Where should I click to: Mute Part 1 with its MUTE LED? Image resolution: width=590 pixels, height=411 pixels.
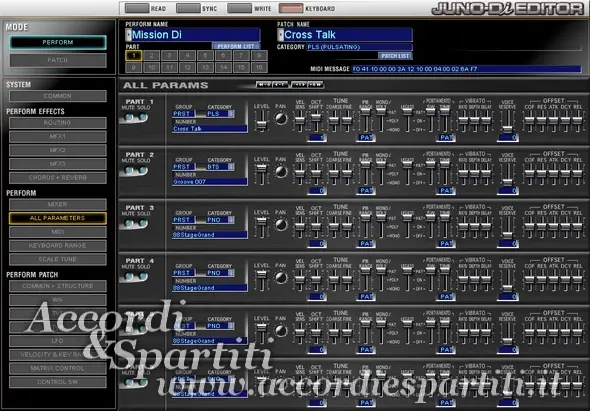pos(129,117)
